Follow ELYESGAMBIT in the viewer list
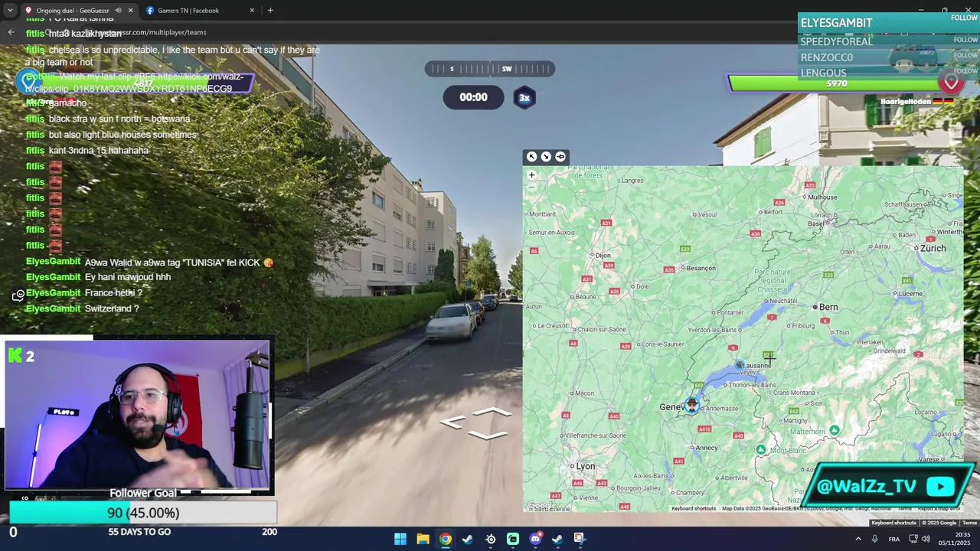 point(964,18)
